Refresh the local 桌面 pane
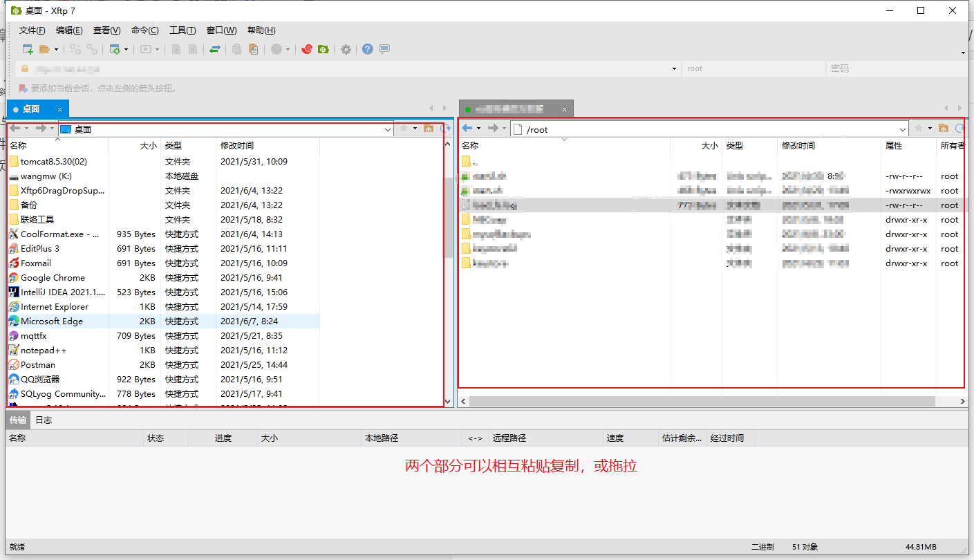 pos(445,129)
